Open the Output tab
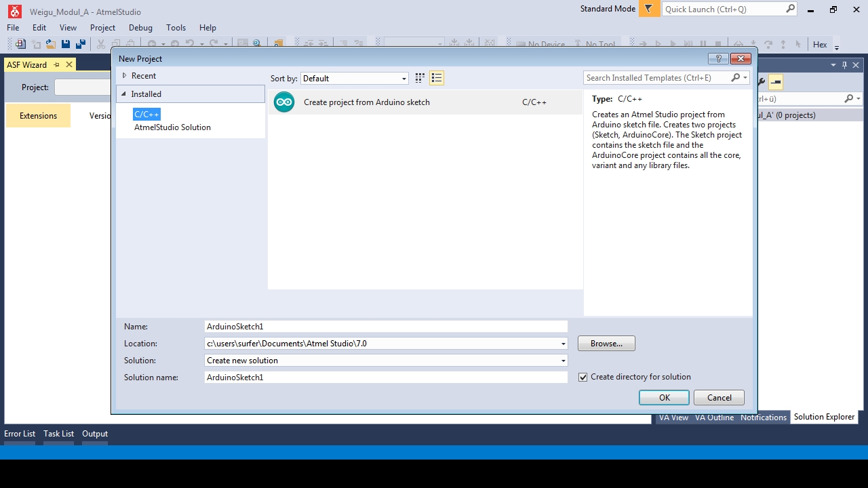 [x=95, y=434]
